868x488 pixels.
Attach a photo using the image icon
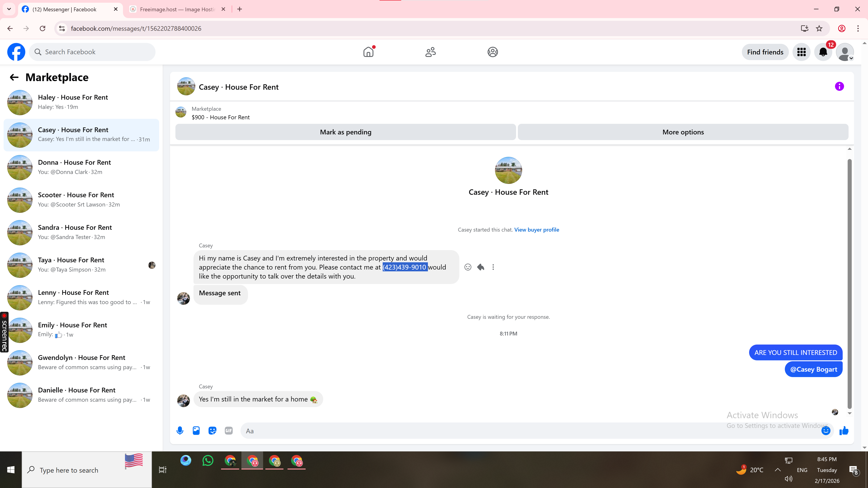tap(196, 430)
